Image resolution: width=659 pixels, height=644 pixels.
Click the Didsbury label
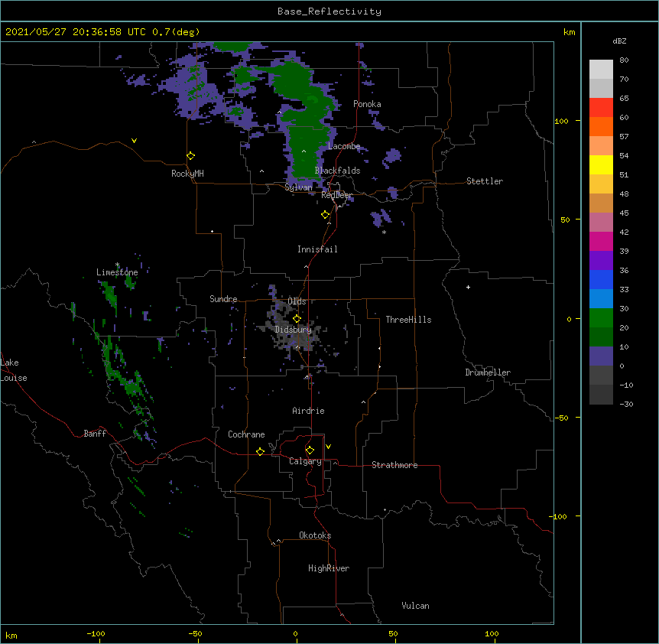[294, 330]
